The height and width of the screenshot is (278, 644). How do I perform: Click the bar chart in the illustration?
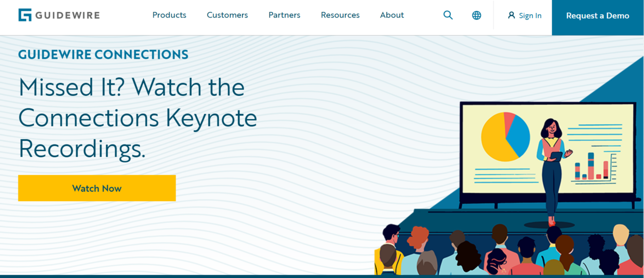592,167
